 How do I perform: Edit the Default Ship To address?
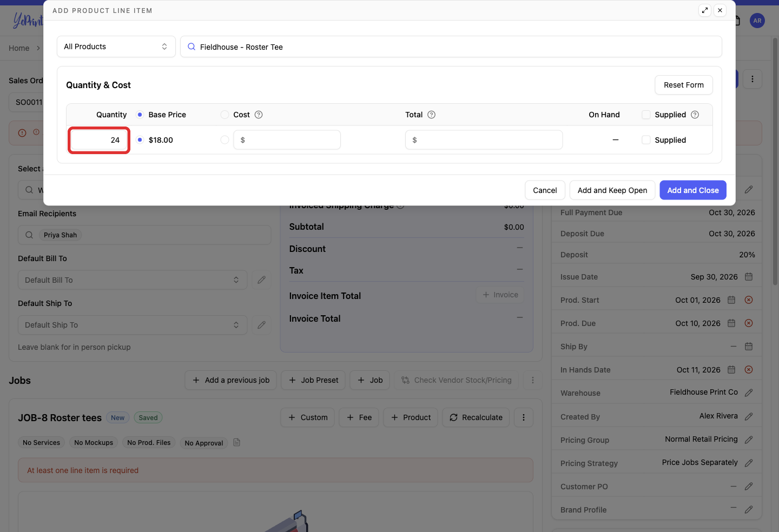point(262,325)
